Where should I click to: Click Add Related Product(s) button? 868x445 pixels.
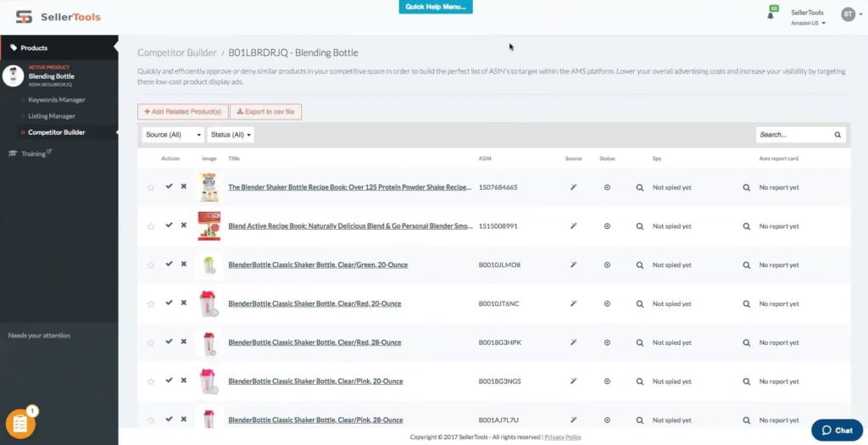[183, 112]
